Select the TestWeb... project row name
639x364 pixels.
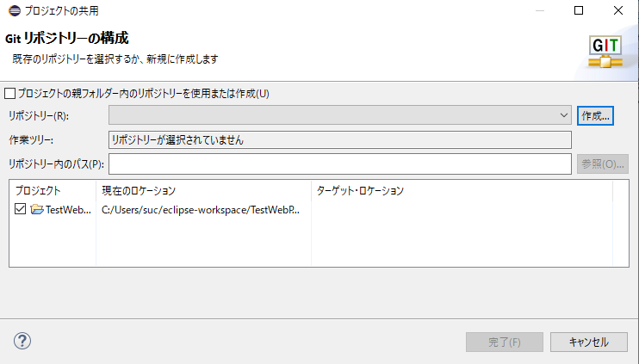coord(68,210)
